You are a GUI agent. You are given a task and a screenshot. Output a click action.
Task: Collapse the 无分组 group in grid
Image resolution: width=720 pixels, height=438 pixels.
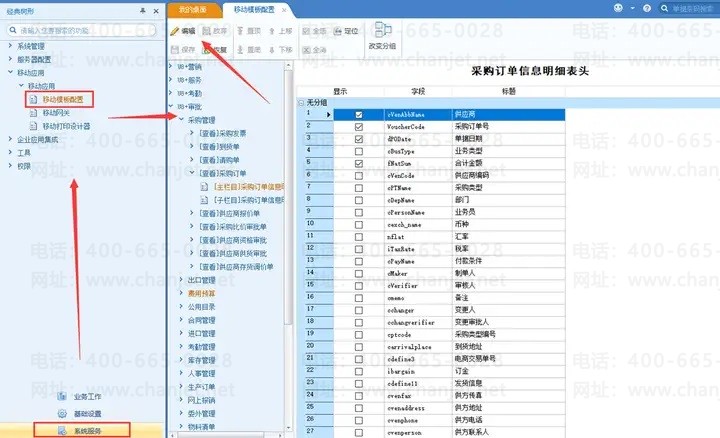click(301, 103)
